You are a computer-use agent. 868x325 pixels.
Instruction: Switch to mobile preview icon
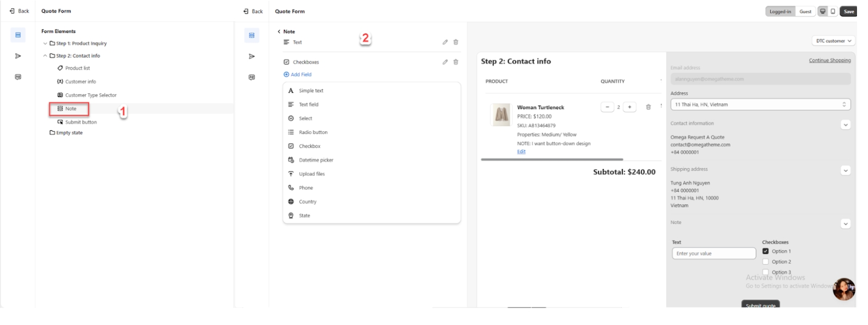[x=833, y=12]
